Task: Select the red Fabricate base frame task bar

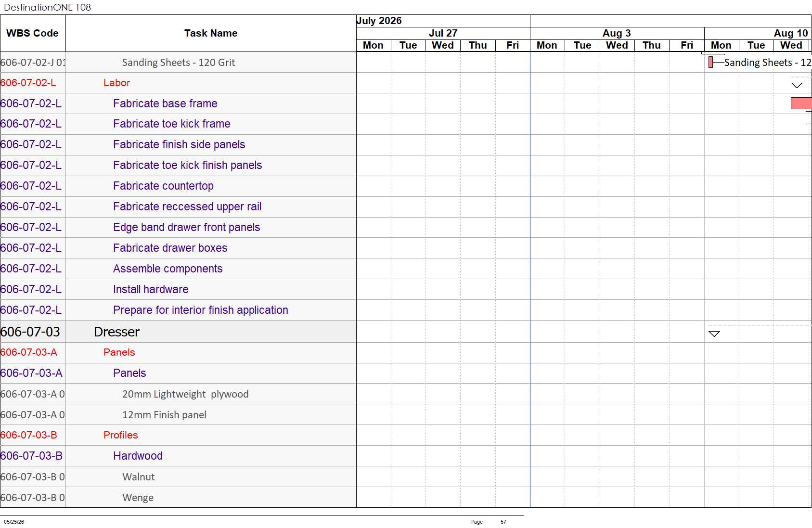Action: (x=801, y=103)
